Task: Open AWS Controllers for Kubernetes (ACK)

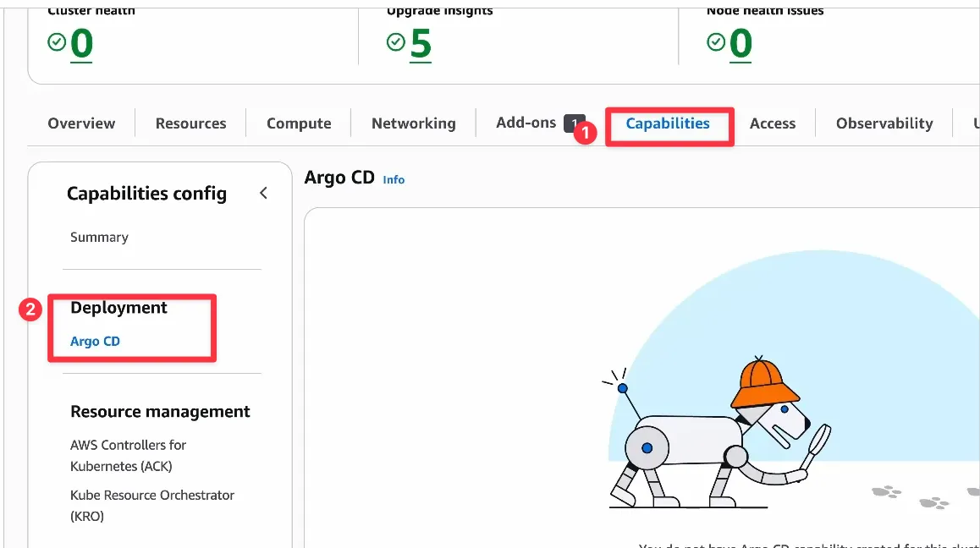Action: pos(128,456)
